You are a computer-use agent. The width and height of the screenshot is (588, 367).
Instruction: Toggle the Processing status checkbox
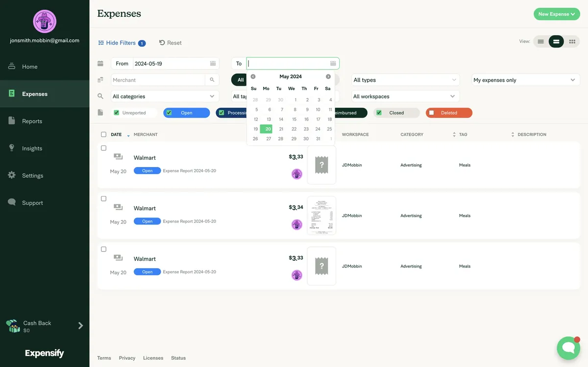(x=221, y=113)
